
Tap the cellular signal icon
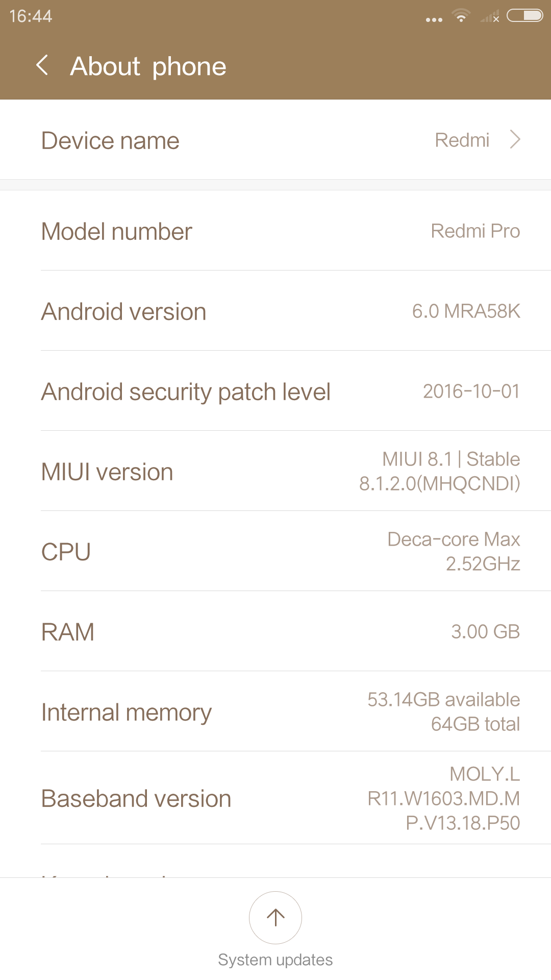(490, 17)
